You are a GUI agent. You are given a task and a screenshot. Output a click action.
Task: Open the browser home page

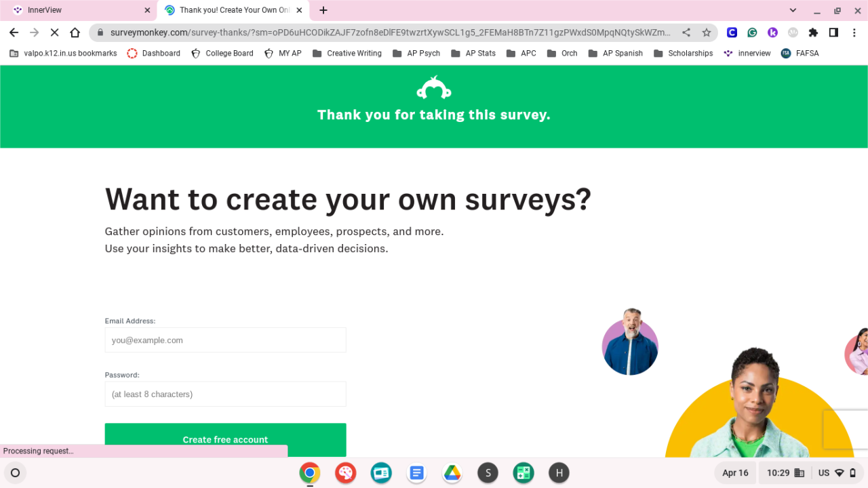75,33
